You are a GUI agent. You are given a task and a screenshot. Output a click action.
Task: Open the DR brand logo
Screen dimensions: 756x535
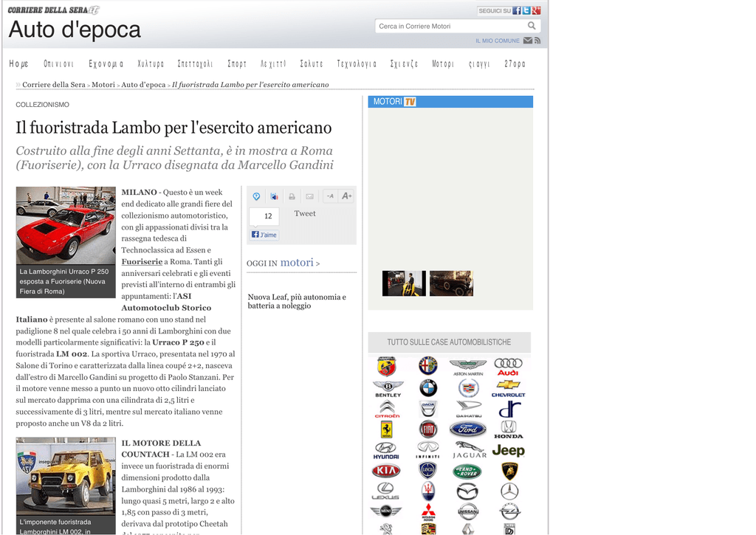point(509,410)
